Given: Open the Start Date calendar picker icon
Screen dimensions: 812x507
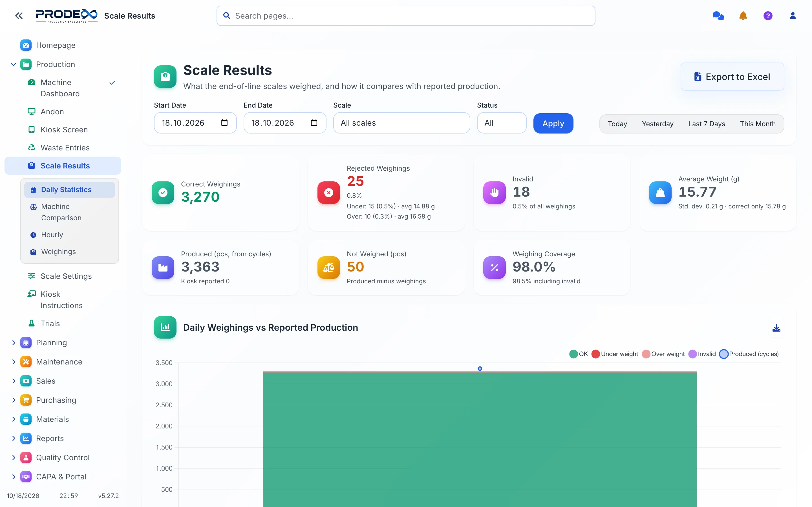Looking at the screenshot, I should click(224, 123).
